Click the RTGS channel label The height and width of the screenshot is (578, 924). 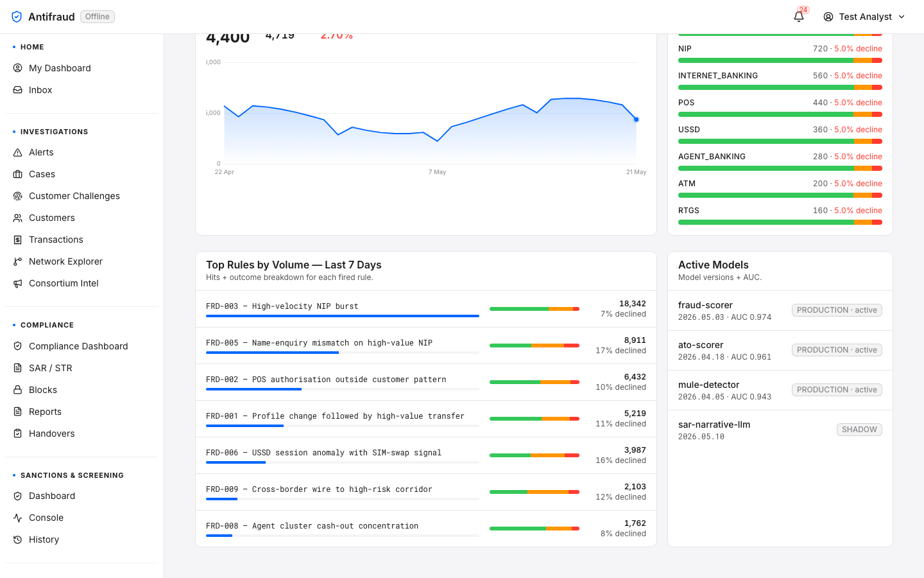coord(689,211)
